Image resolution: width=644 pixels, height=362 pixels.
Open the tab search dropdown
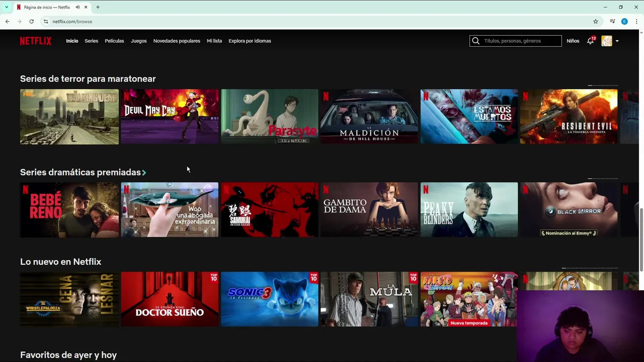7,7
